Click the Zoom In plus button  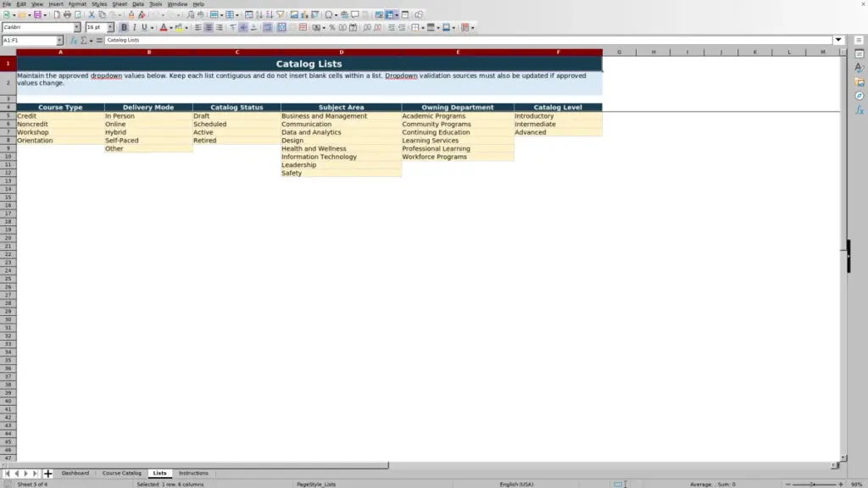click(x=841, y=484)
